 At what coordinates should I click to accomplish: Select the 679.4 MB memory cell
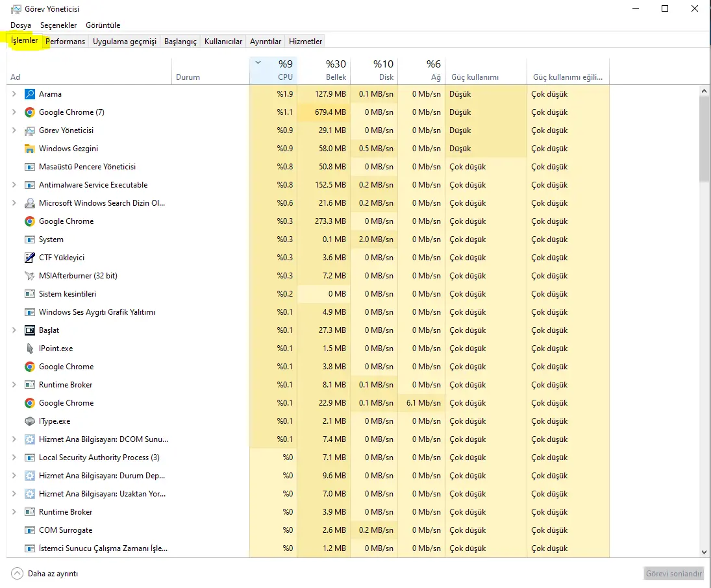(324, 112)
